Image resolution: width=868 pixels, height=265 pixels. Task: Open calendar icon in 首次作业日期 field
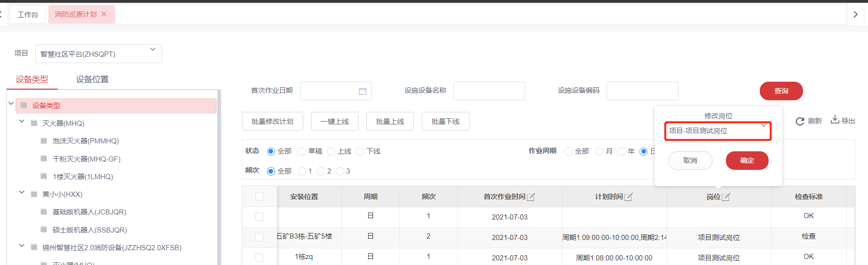point(362,91)
